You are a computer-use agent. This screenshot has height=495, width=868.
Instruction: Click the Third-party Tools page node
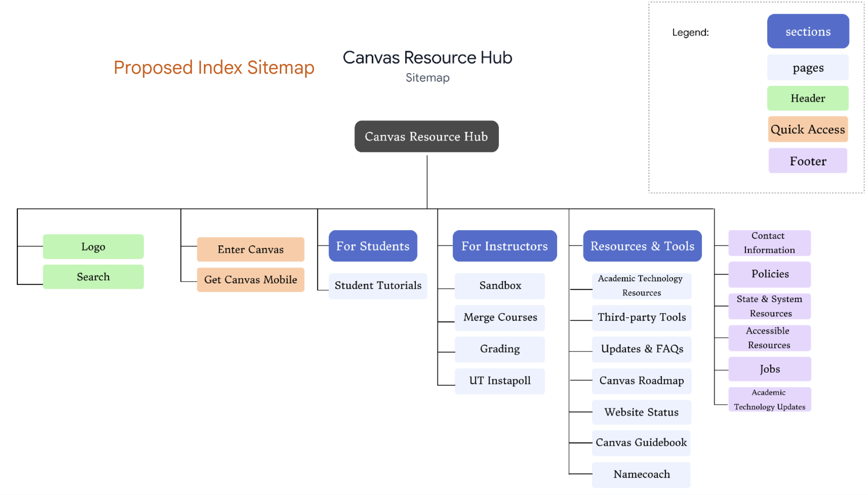tap(641, 317)
